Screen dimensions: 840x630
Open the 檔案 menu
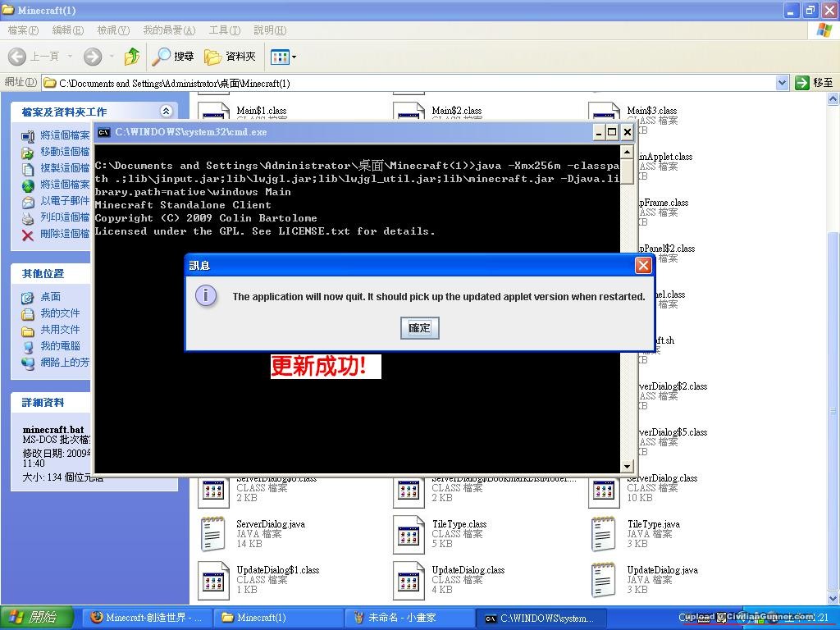tap(23, 30)
